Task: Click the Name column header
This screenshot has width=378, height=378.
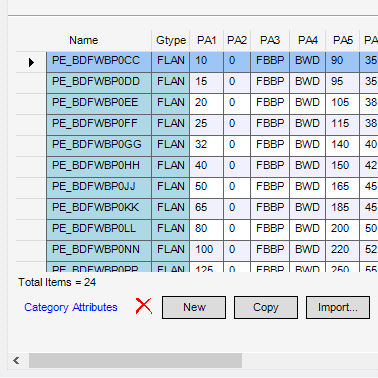Action: point(99,40)
